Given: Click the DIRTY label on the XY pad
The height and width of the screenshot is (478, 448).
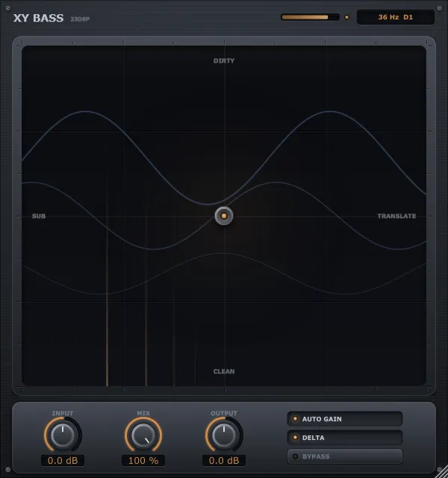Looking at the screenshot, I should click(x=224, y=60).
